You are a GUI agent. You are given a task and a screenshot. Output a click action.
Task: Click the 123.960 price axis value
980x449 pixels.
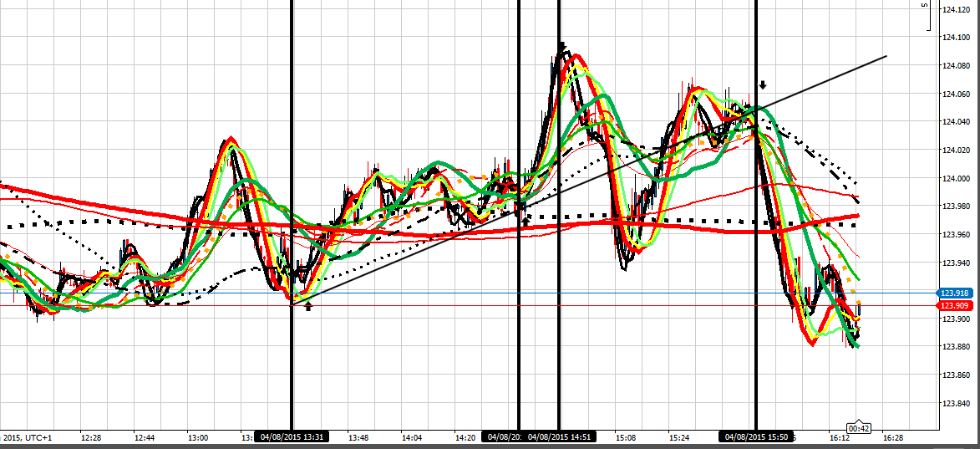[x=957, y=235]
